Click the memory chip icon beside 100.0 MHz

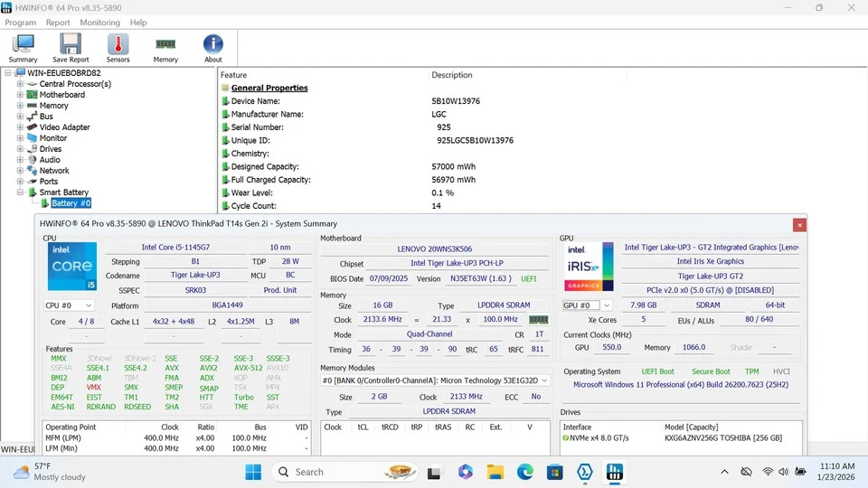click(539, 320)
